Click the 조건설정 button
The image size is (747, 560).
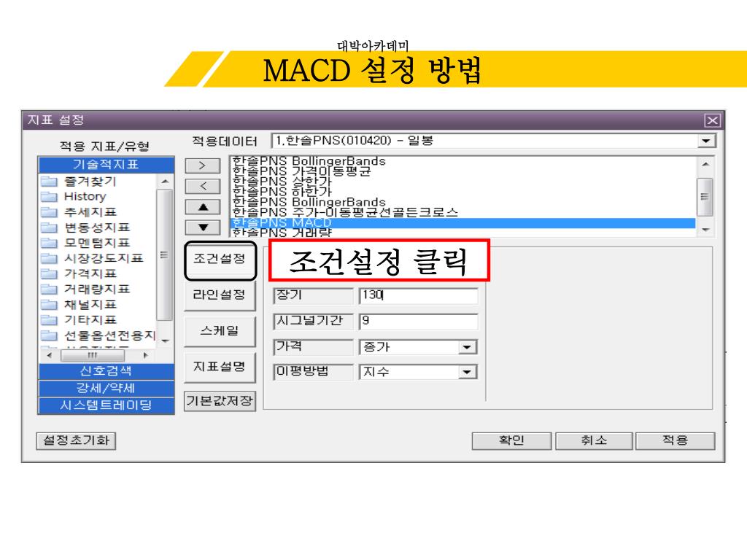pos(220,260)
